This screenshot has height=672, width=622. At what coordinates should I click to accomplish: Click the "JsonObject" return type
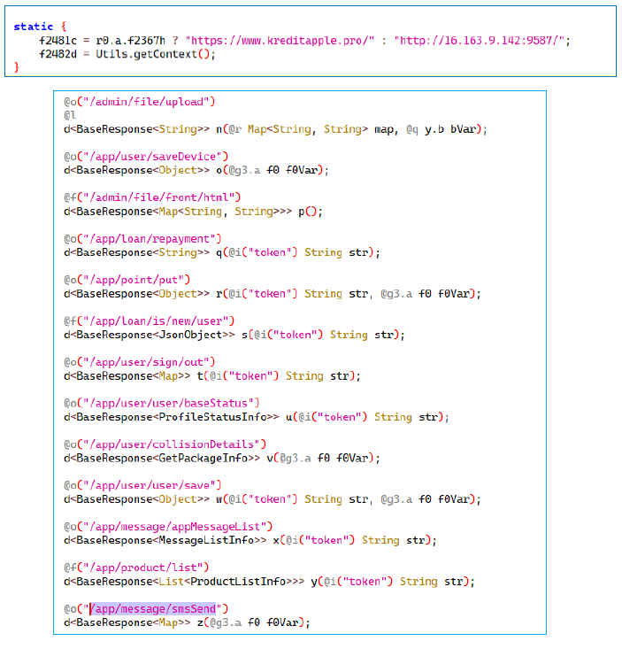(x=190, y=335)
